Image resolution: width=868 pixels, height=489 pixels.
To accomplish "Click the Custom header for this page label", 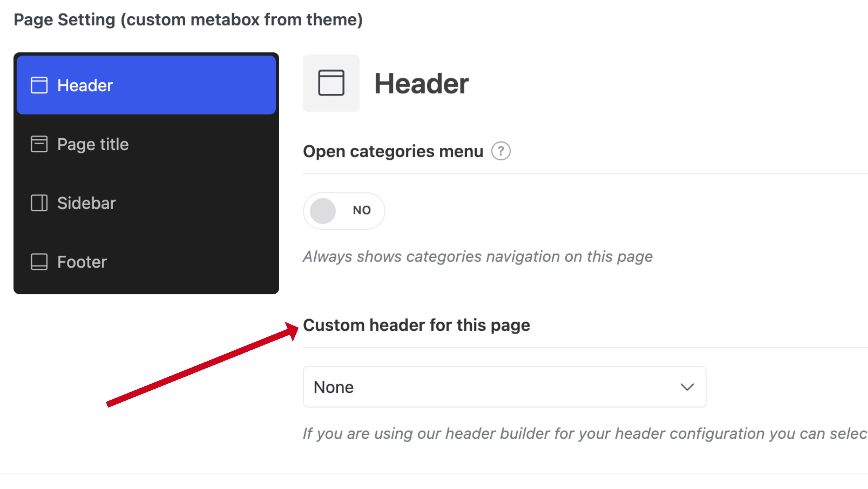I will tap(416, 325).
